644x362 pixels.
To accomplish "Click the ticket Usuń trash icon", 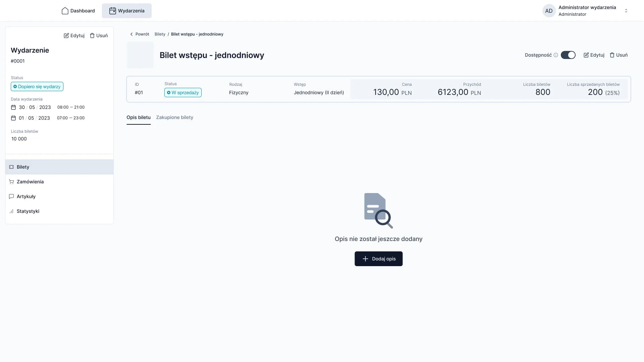I will click(x=612, y=55).
